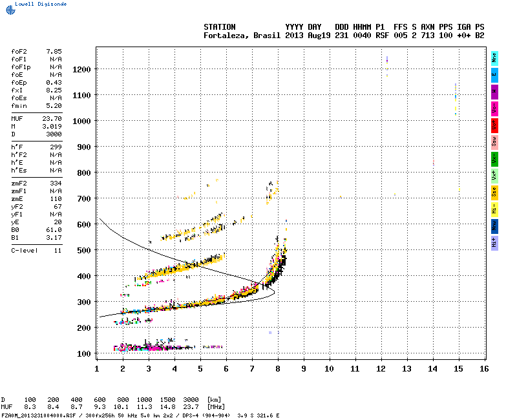Click the C-level label
This screenshot has height=420, width=517.
pyautogui.click(x=25, y=251)
